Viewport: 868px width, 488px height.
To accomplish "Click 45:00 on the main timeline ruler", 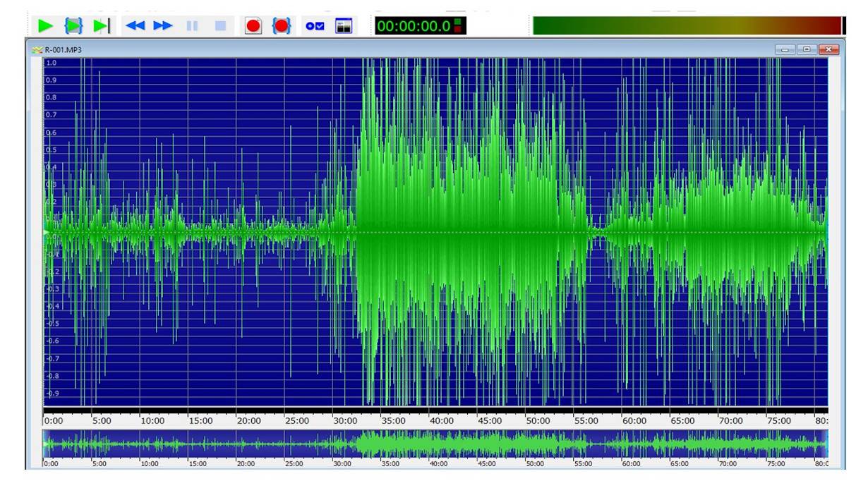I will (x=490, y=421).
